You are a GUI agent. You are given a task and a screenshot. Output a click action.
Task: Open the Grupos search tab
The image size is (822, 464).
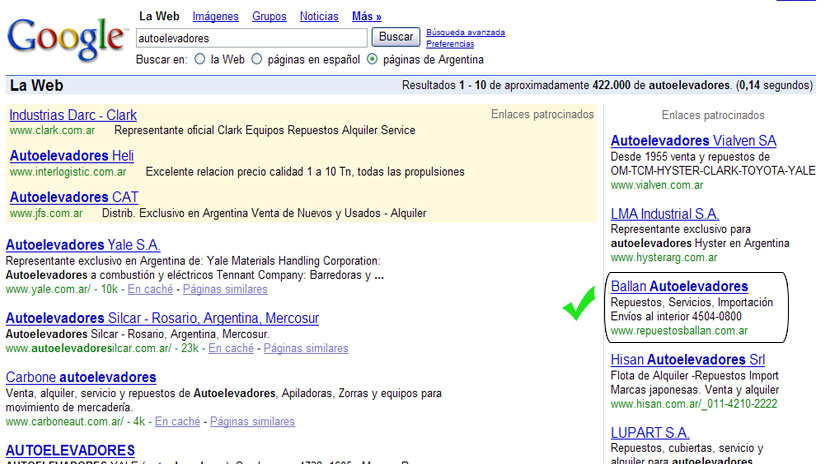tap(269, 16)
